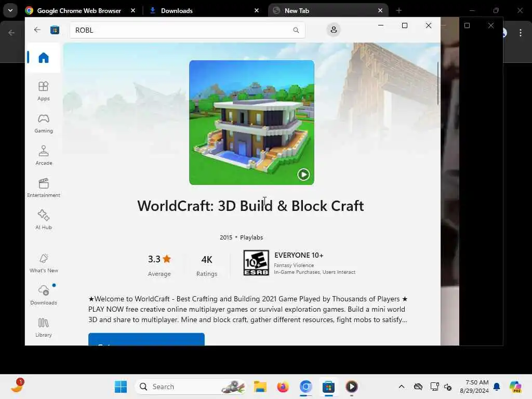
Task: Click the Store page vertical scrollbar
Action: 437,84
